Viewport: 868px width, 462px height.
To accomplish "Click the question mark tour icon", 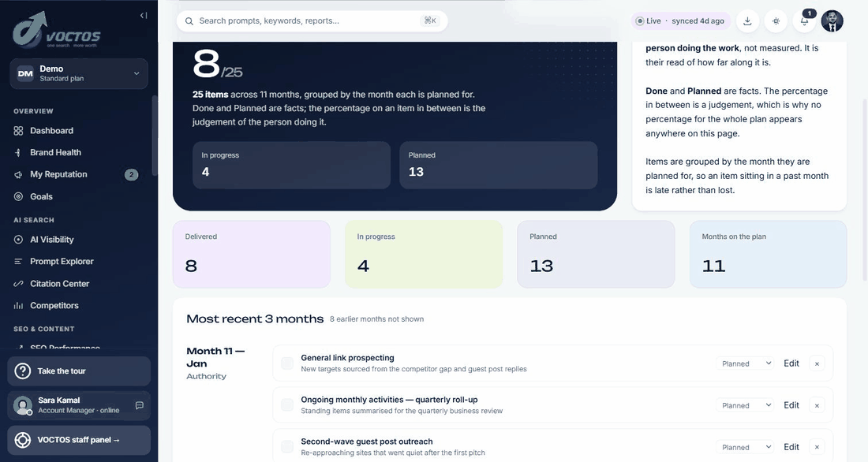I will pyautogui.click(x=23, y=371).
